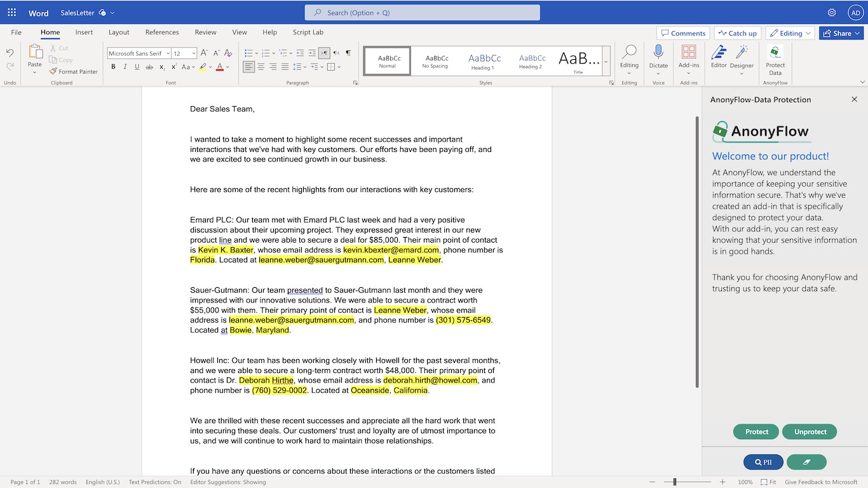Expand the numbering list options arrow

click(273, 53)
